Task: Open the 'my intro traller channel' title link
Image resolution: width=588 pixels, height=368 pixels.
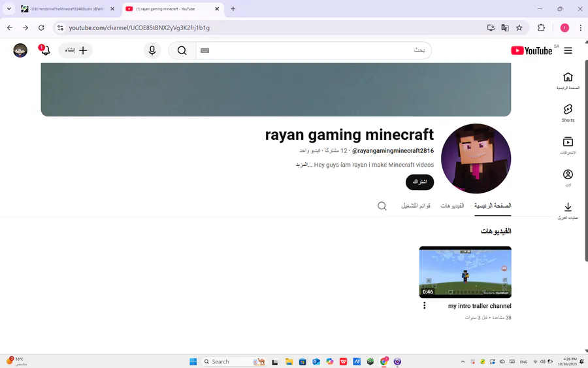Action: (480, 306)
